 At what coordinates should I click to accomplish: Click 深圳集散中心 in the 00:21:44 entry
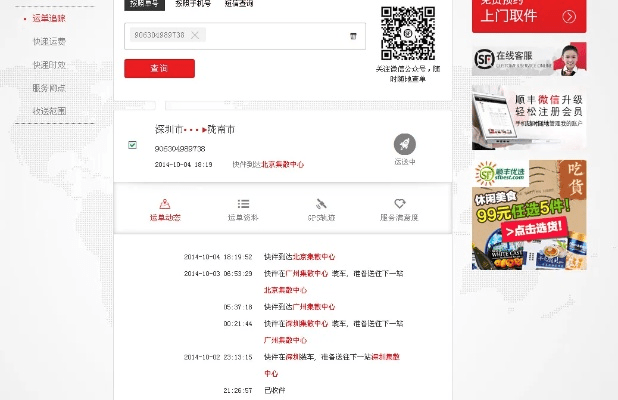pos(307,324)
